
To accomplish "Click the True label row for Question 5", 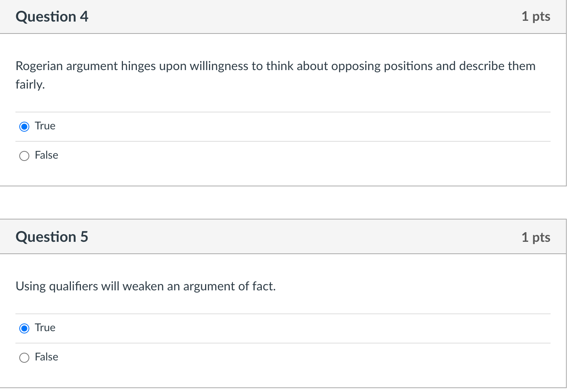I will pos(45,328).
